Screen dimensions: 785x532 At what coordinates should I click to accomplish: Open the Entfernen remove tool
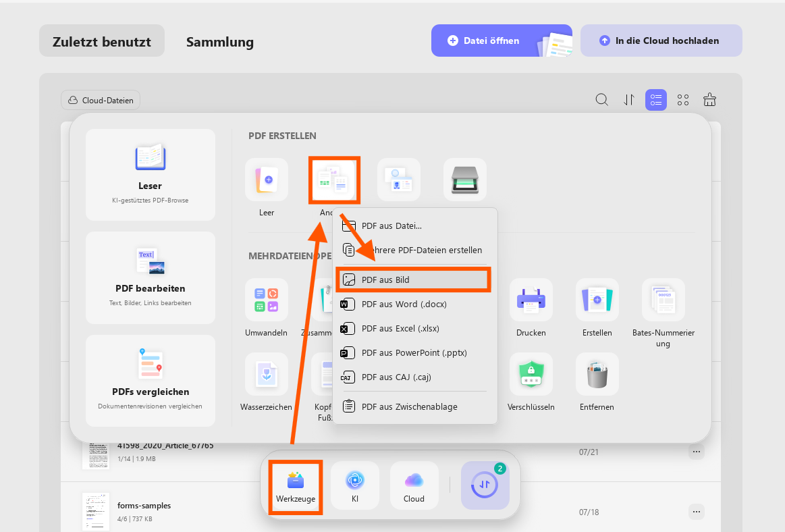coord(597,374)
